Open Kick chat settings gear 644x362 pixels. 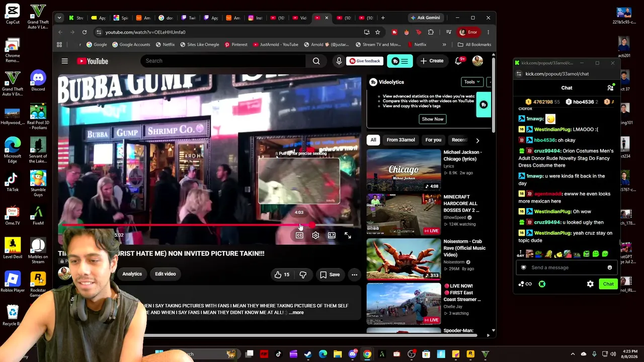pyautogui.click(x=590, y=284)
